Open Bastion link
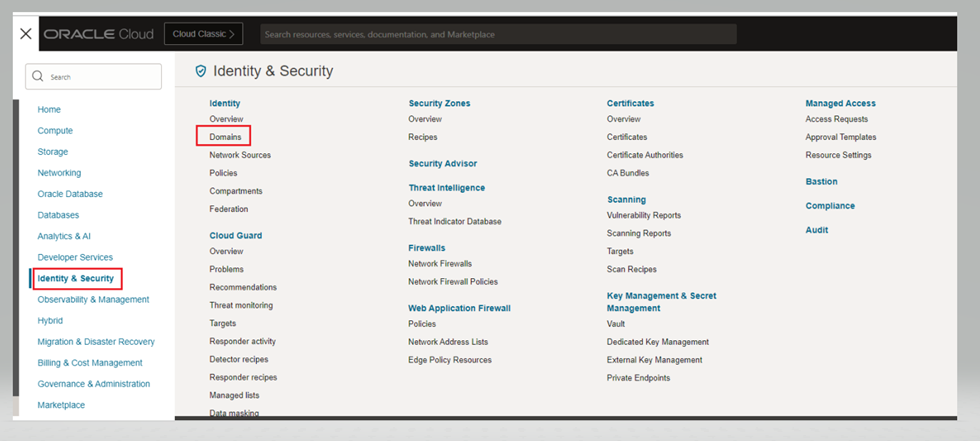The image size is (980, 441). (x=821, y=182)
